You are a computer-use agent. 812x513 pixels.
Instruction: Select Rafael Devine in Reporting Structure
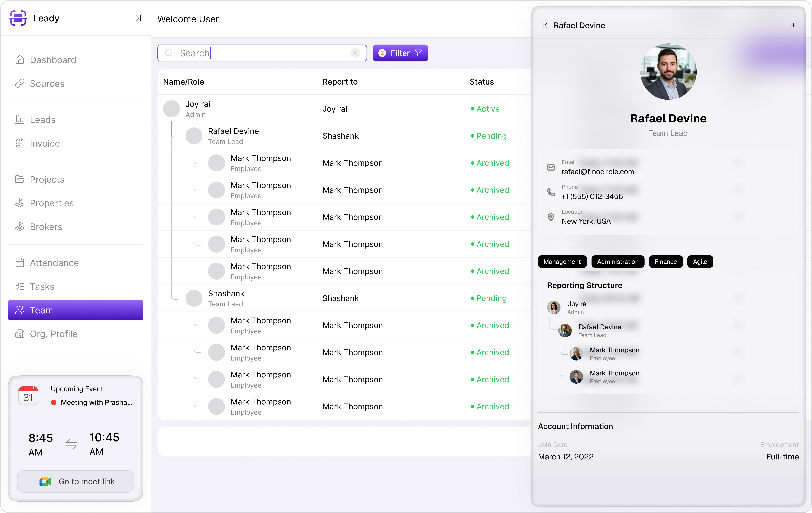click(590, 331)
